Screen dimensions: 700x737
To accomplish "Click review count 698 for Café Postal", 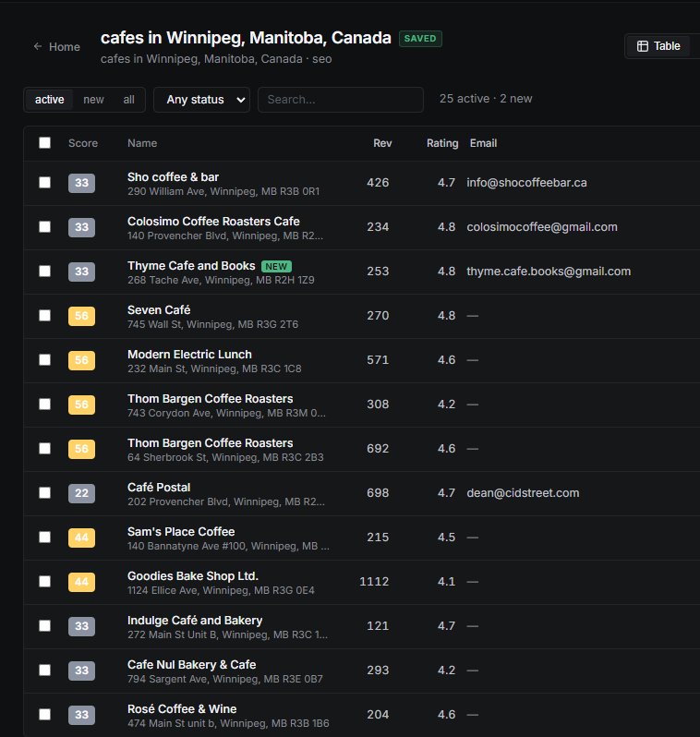I will [x=378, y=493].
